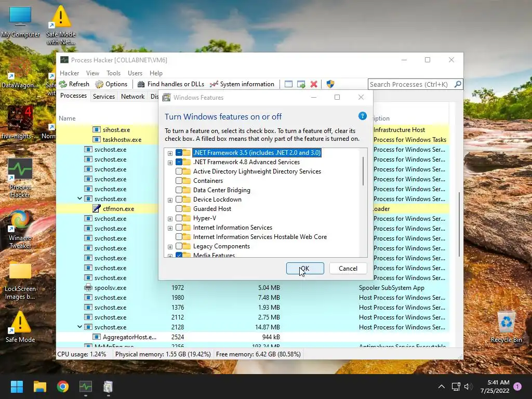Expand .NET Framework 4.8 Advanced Services node
The width and height of the screenshot is (532, 399).
[x=170, y=163]
